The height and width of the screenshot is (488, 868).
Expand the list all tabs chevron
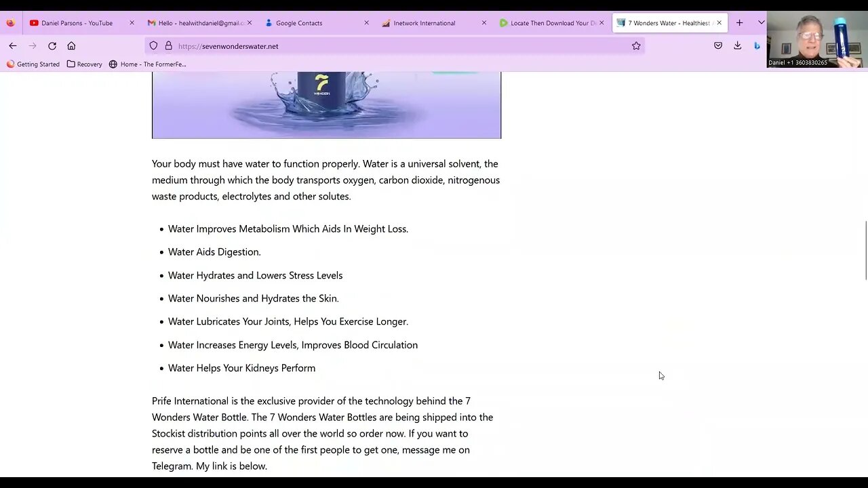(761, 23)
